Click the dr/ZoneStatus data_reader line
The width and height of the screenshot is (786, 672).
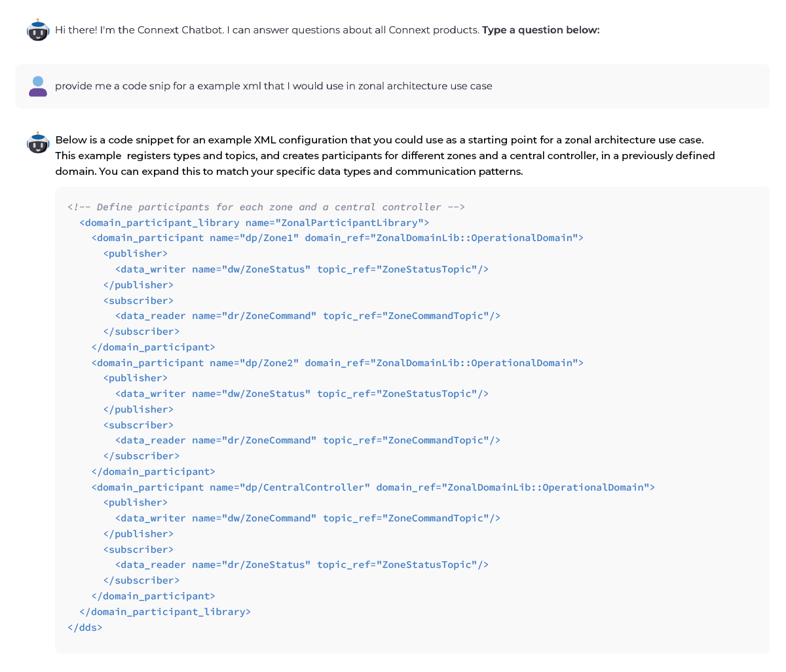(x=301, y=565)
